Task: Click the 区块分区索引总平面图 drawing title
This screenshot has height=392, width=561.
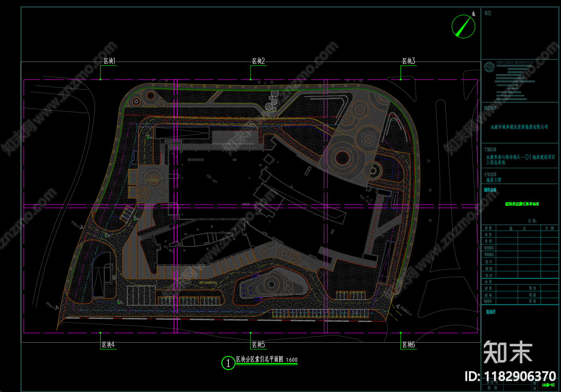Action: click(x=259, y=359)
